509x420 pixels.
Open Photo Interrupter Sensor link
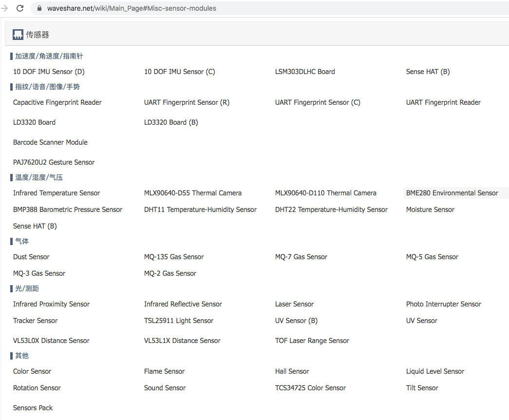tap(443, 305)
